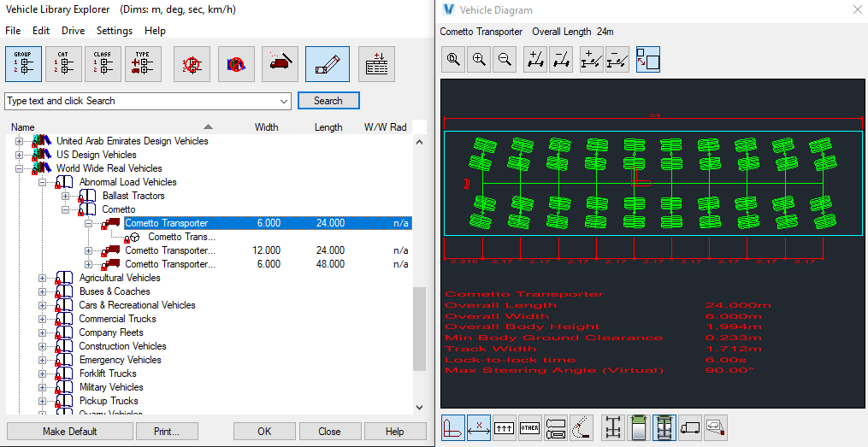Click the decrease steering angle icon
Image resolution: width=868 pixels, height=447 pixels.
[561, 59]
